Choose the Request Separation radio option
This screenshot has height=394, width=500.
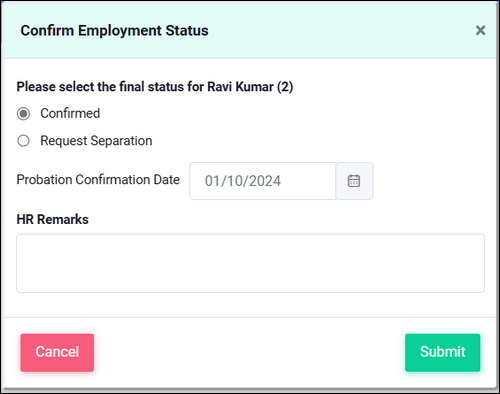(x=23, y=141)
